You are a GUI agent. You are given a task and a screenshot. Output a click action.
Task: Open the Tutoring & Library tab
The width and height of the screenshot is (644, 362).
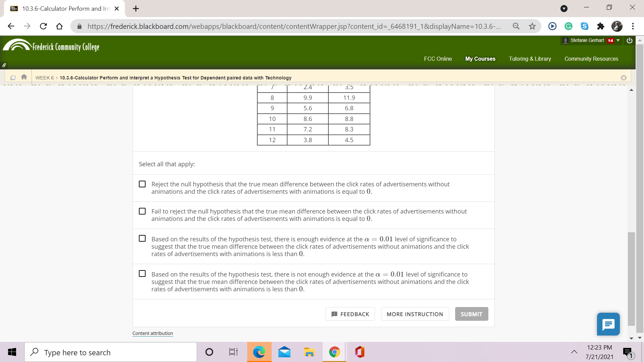(x=530, y=59)
